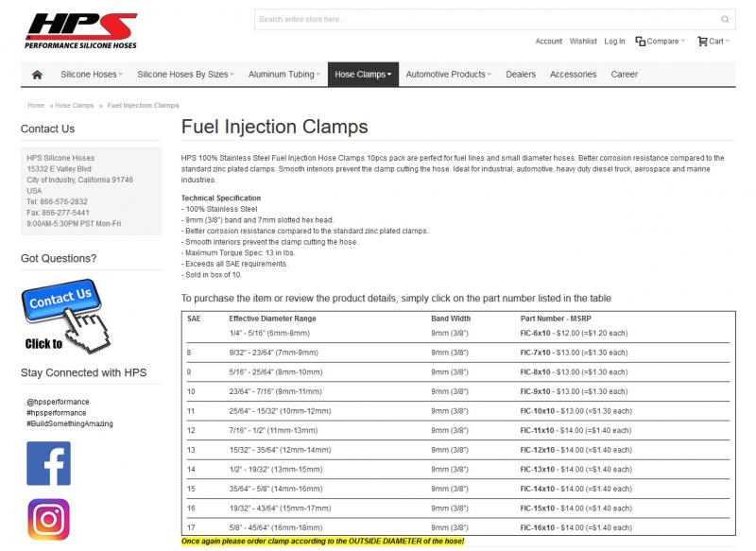Open part number FIC-15x10
The height and width of the screenshot is (551, 756).
(538, 508)
